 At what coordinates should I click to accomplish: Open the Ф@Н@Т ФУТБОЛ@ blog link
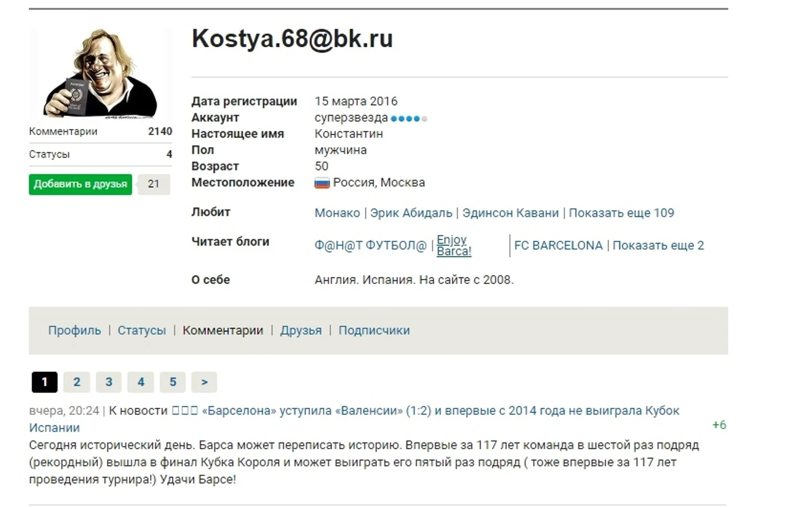click(x=370, y=245)
